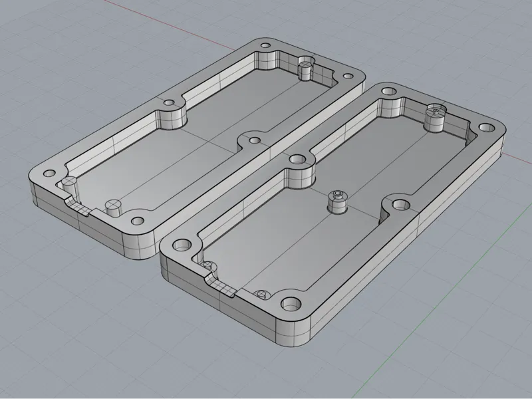532x399 pixels.
Task: Click the center post inside right mold cavity
Action: (338, 201)
